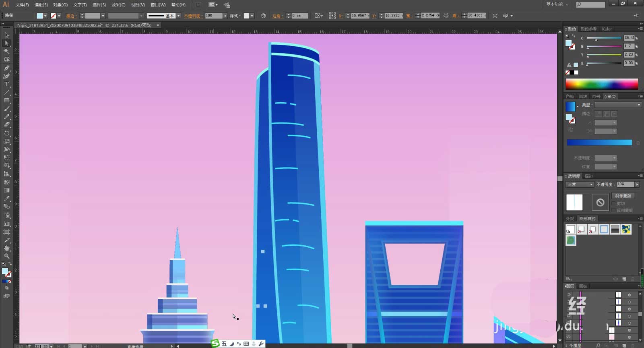Open the 效果(C) menu
Viewport: 644px width, 348px height.
click(118, 5)
